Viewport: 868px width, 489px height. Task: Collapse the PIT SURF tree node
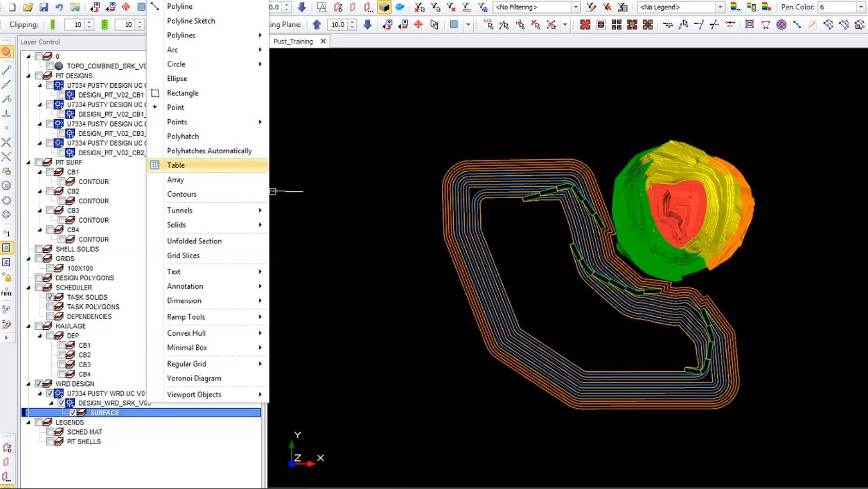(28, 162)
